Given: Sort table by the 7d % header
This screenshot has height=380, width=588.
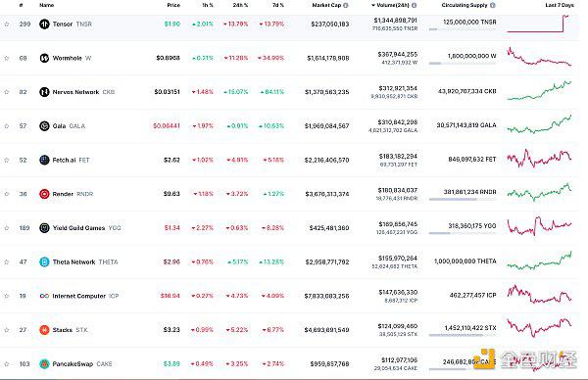Looking at the screenshot, I should (278, 5).
